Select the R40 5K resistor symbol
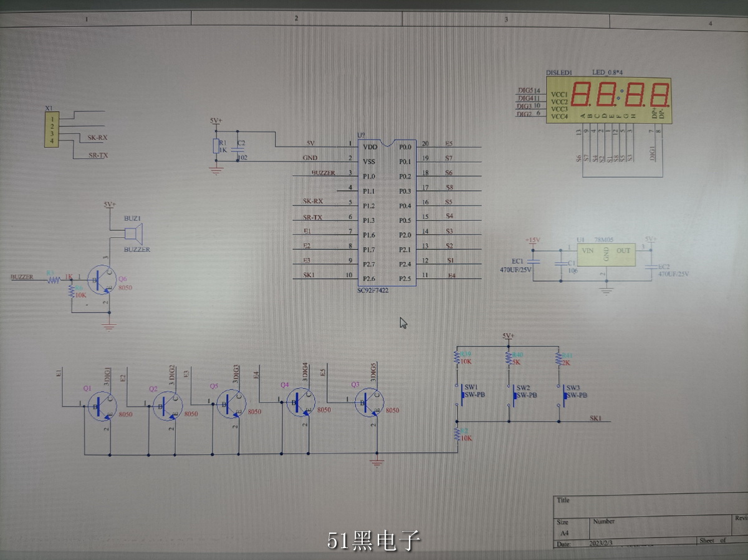This screenshot has height=560, width=748. tap(508, 359)
